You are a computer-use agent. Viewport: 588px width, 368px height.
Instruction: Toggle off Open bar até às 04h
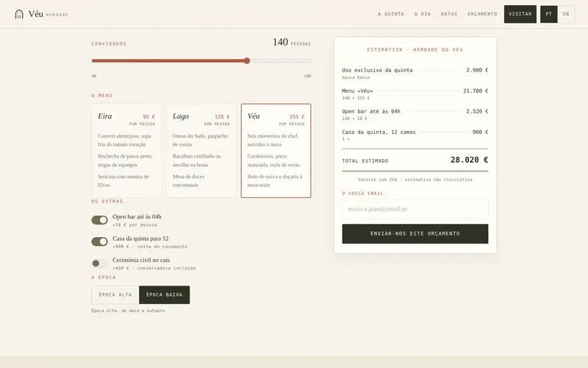pyautogui.click(x=99, y=220)
